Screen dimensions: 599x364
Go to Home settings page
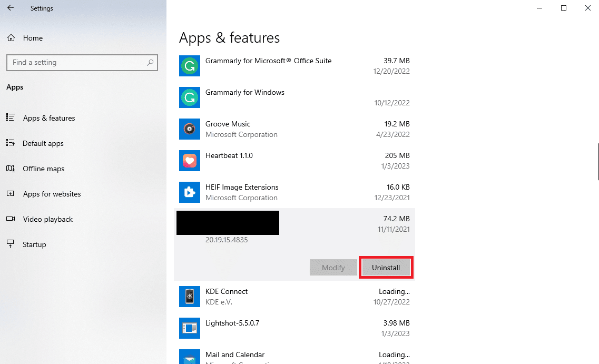coord(33,38)
